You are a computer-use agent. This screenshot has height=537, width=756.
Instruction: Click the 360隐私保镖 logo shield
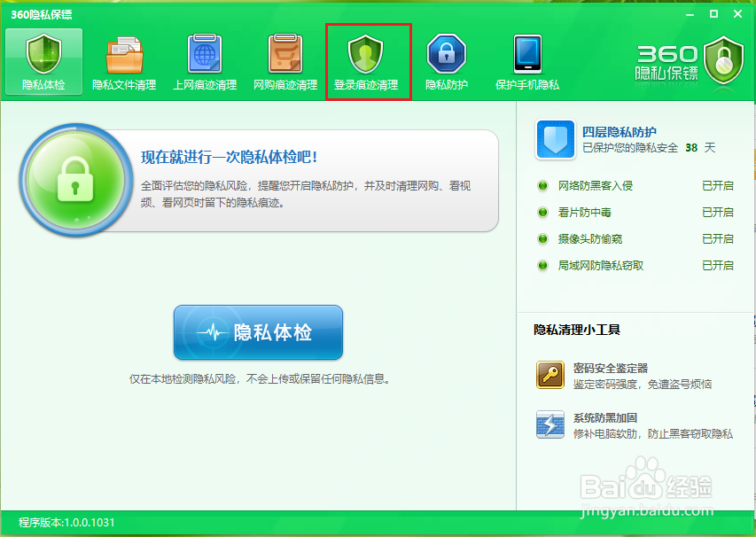pyautogui.click(x=723, y=60)
